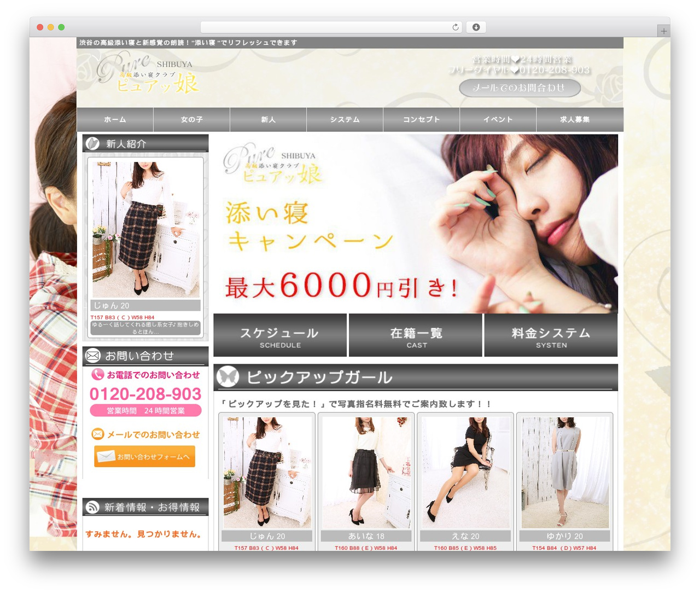Click the butterfly icon beside ピックアップガール

pos(228,377)
